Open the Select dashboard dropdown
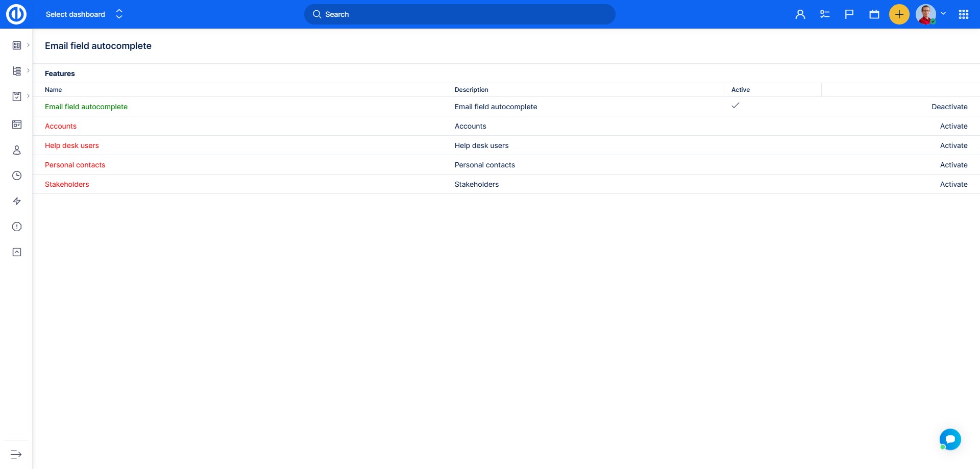 pos(84,14)
